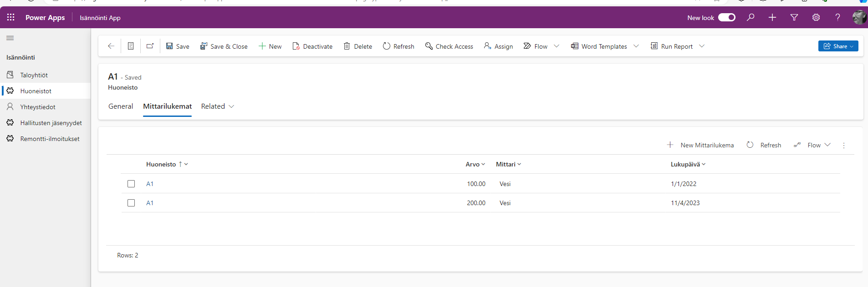This screenshot has height=287, width=868.
Task: Check the first A1 row checkbox
Action: [131, 184]
